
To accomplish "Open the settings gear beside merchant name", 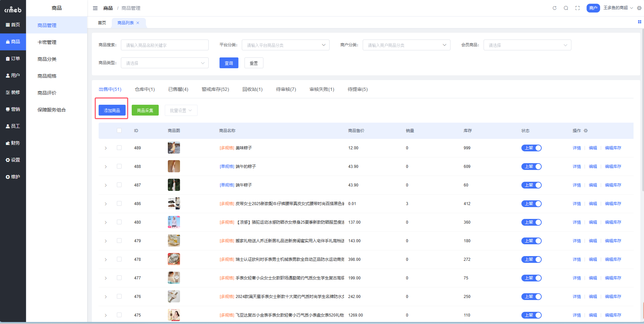I will click(639, 8).
